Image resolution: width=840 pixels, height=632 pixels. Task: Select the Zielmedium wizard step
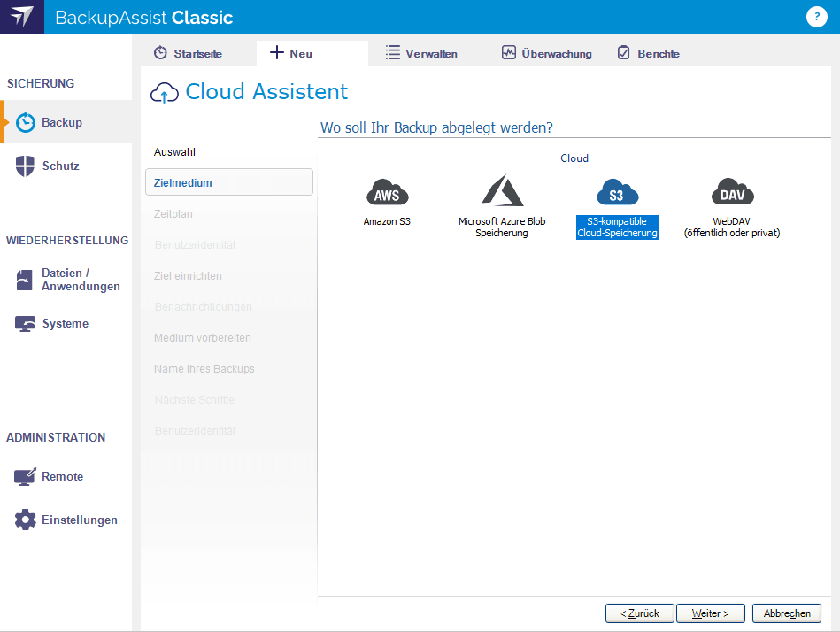pos(228,182)
